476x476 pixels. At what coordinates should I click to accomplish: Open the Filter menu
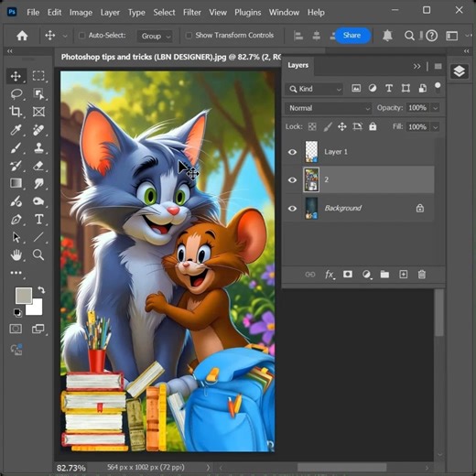point(192,13)
